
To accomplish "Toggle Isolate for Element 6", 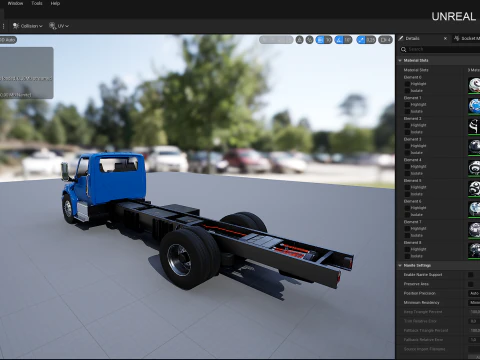I will 407,215.
